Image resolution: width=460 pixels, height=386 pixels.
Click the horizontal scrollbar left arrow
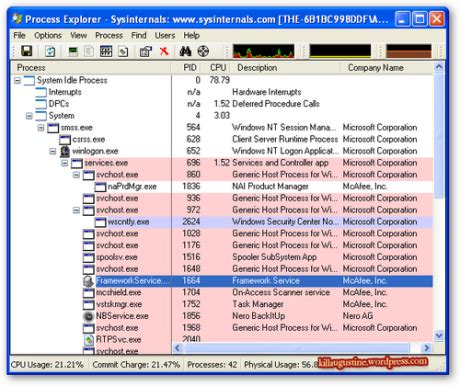tap(177, 348)
